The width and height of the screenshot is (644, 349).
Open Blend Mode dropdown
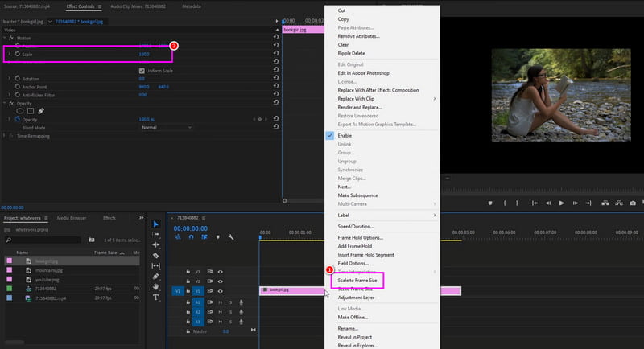pyautogui.click(x=166, y=128)
